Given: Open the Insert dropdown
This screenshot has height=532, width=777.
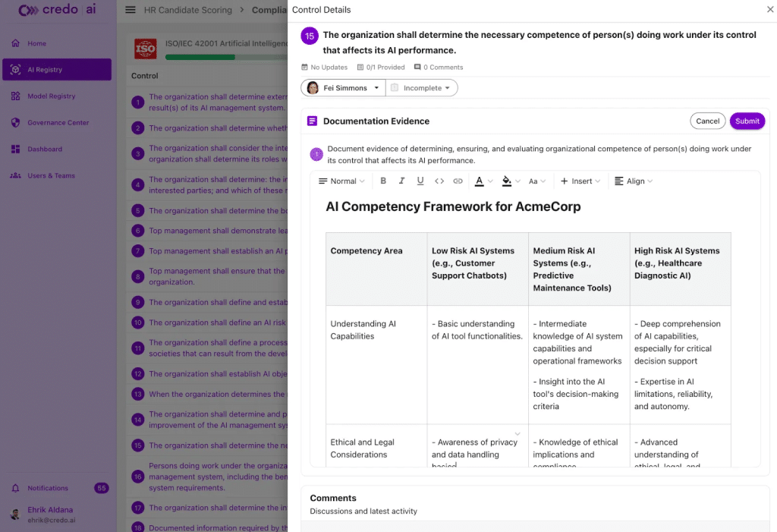Looking at the screenshot, I should [x=580, y=181].
